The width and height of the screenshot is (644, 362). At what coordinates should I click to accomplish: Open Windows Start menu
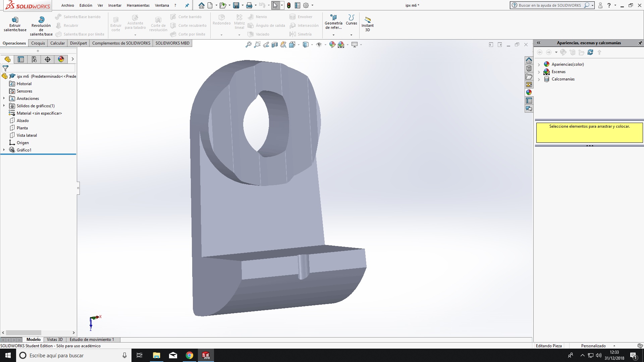point(8,355)
